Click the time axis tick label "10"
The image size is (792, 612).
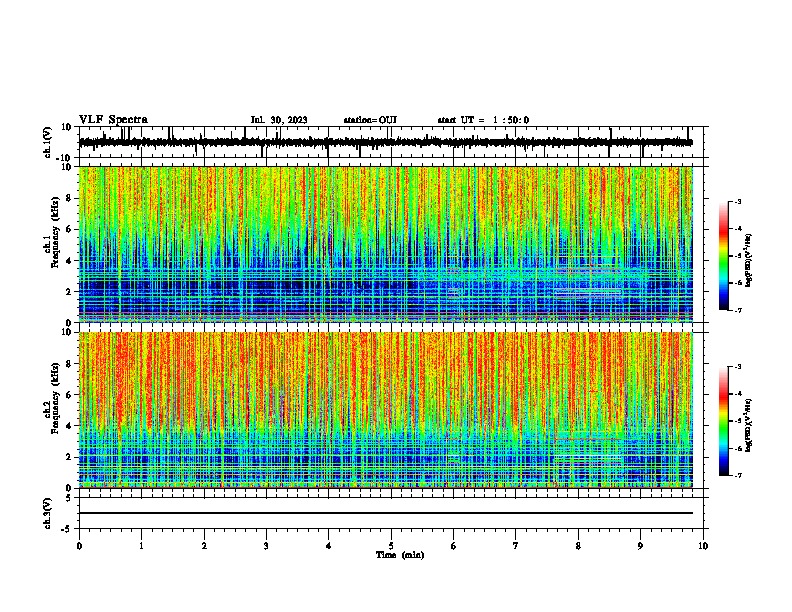(x=703, y=546)
